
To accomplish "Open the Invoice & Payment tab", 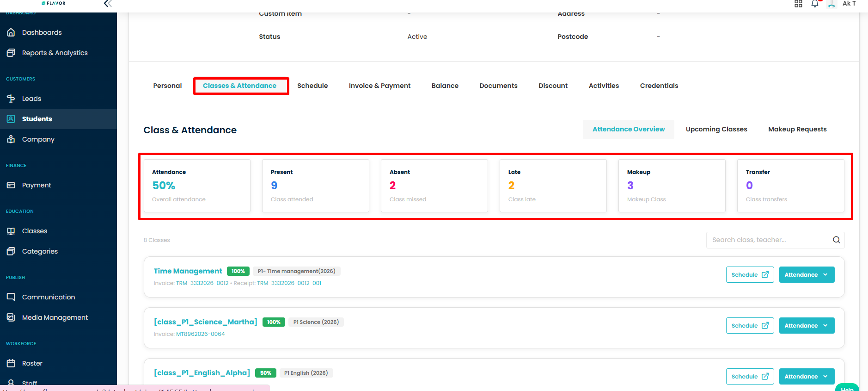I will pos(379,86).
